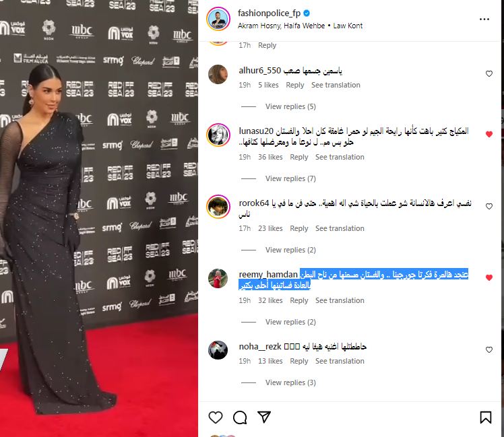504x437 pixels.
Task: Toggle the like heart on rorok64's comment
Action: coord(489,206)
